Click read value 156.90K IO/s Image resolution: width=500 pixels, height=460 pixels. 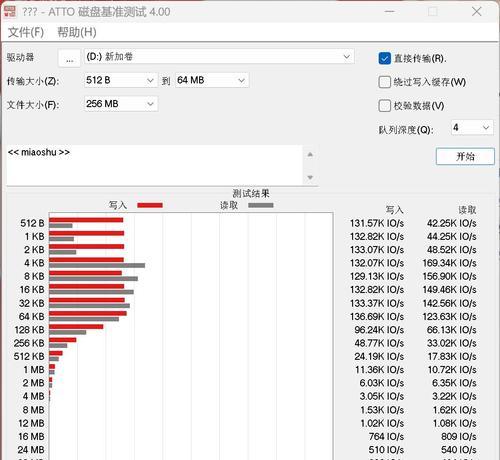point(449,276)
